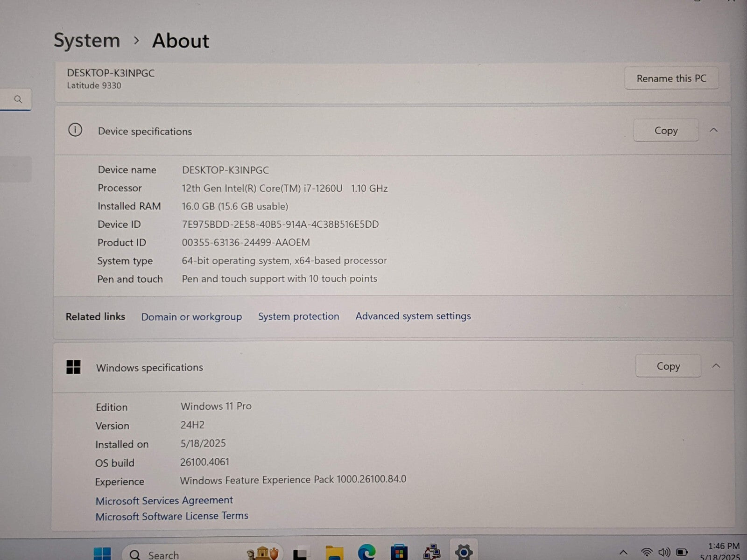The image size is (747, 560).
Task: Click the Rename this PC button
Action: 671,78
